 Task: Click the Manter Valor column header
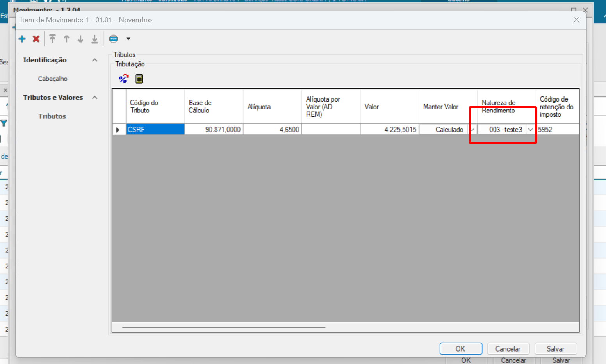(448, 106)
